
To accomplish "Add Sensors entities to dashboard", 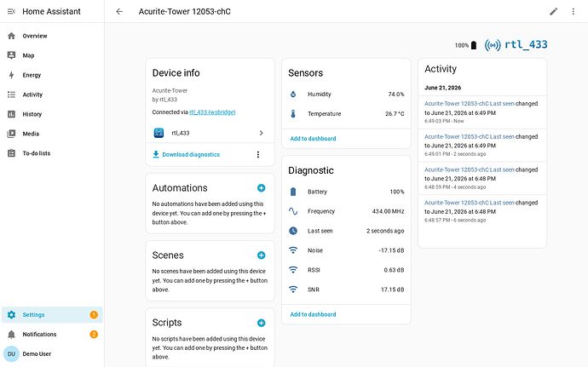I will coord(313,139).
